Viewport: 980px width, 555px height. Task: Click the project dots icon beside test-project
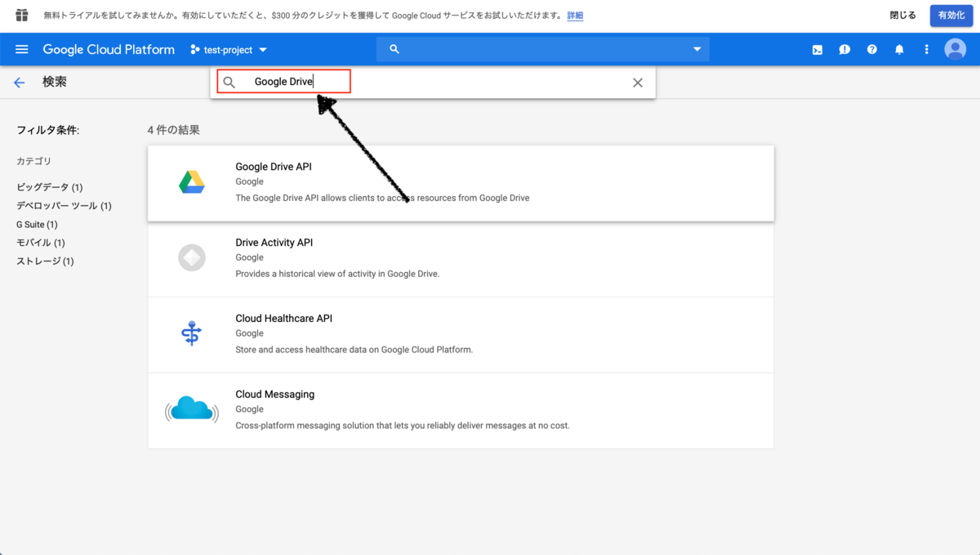pyautogui.click(x=195, y=50)
